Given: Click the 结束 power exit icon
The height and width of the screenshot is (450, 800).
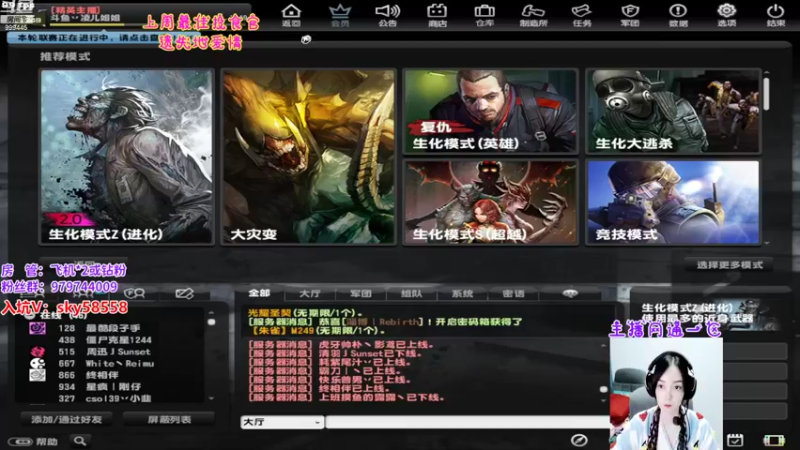Looking at the screenshot, I should (776, 15).
